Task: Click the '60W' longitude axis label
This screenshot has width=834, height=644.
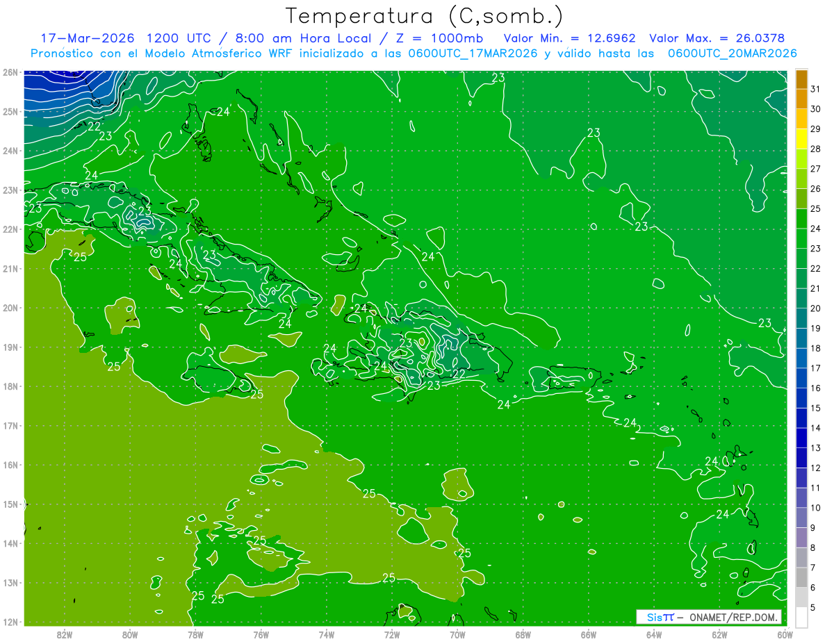Action: [x=785, y=634]
